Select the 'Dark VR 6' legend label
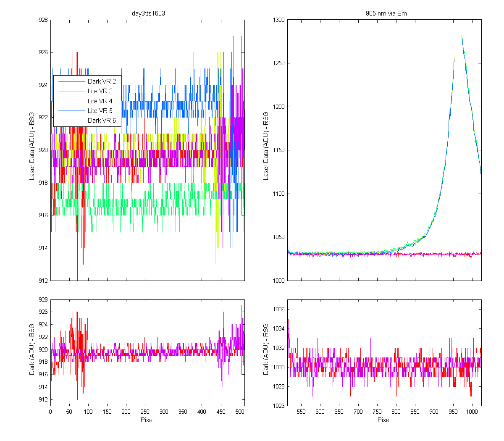The width and height of the screenshot is (504, 441). coord(102,121)
